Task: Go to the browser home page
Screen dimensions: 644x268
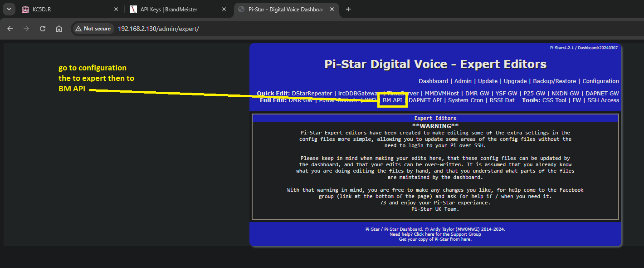Action: (x=59, y=29)
